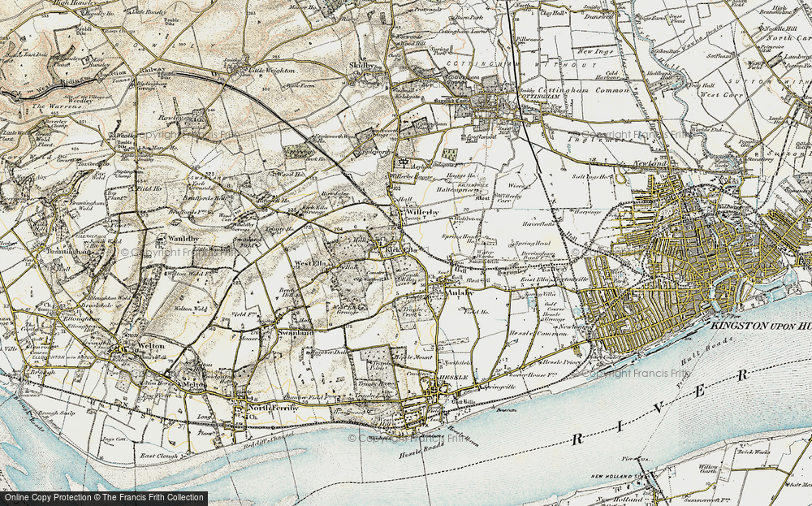Viewport: 812px width, 506px height.
Task: Click the 'Willerby' village name
Action: tap(422, 212)
